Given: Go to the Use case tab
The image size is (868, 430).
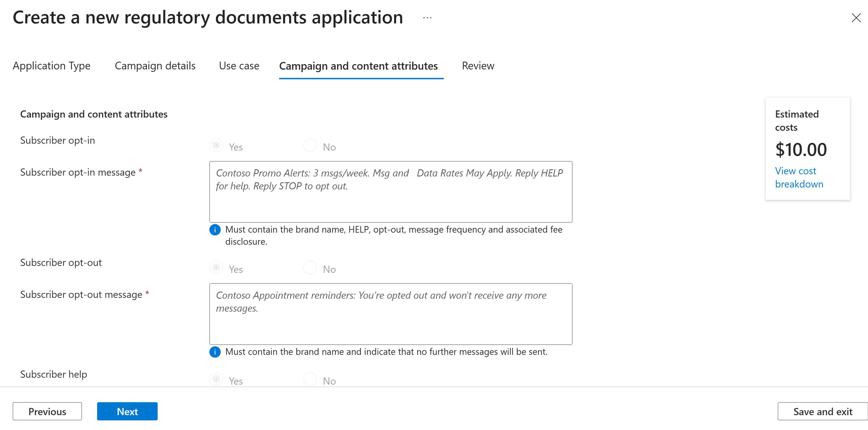Looking at the screenshot, I should click(239, 66).
